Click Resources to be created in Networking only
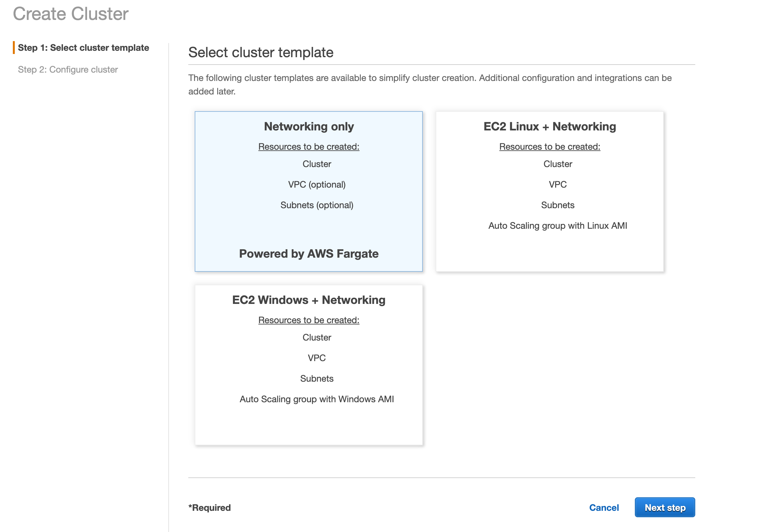Viewport: 782px width, 532px height. tap(308, 147)
